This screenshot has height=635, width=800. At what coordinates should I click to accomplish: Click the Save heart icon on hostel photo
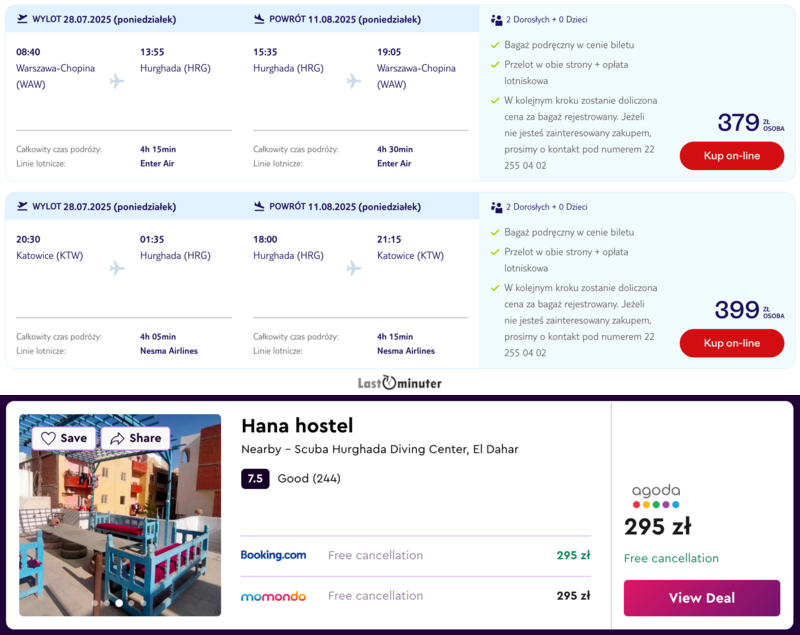tap(48, 438)
